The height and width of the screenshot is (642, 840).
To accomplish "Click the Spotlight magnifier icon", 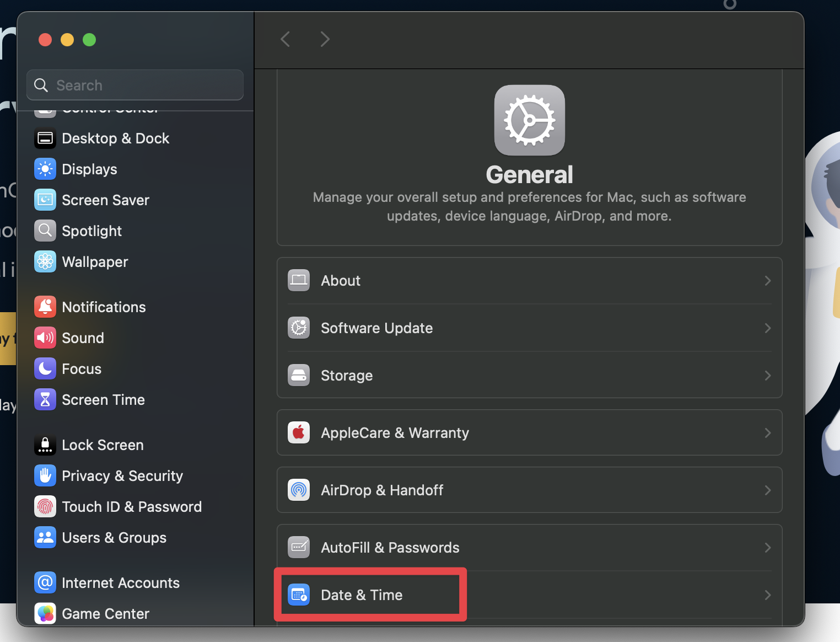I will coord(45,231).
